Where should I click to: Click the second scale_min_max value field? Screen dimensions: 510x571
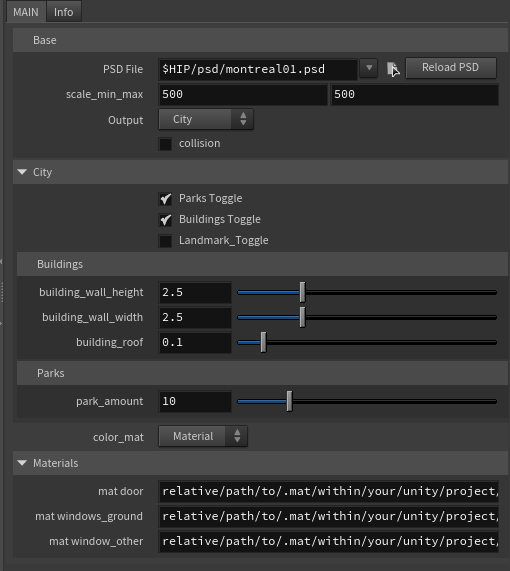pyautogui.click(x=414, y=95)
